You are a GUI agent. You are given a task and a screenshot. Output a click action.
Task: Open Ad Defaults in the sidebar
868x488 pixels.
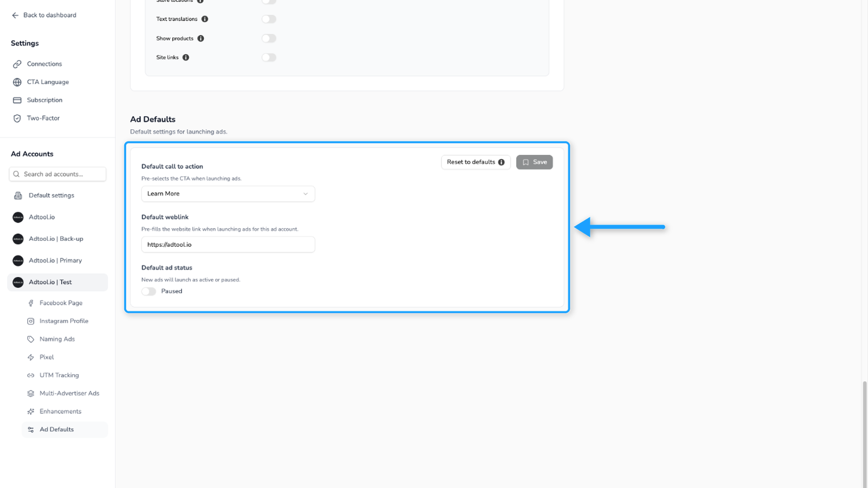[x=65, y=430]
